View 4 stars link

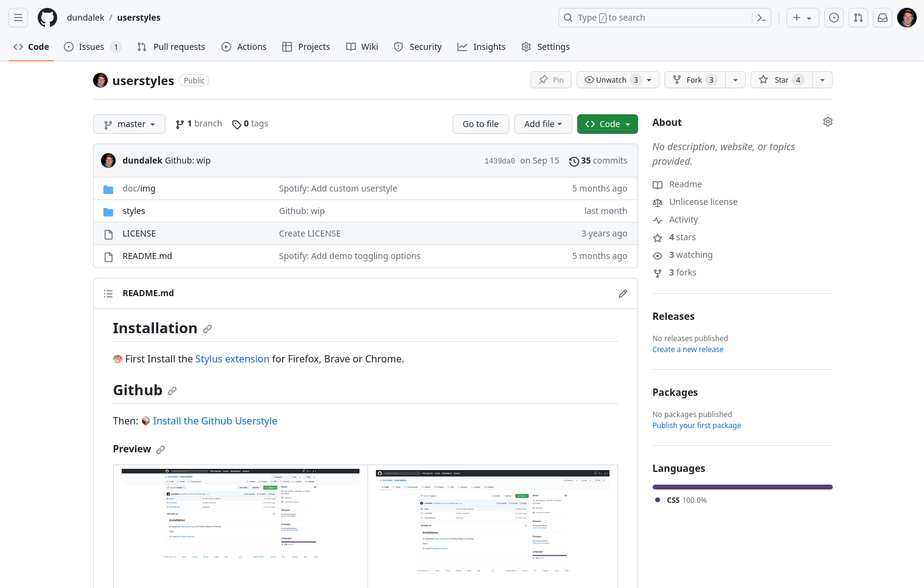[x=675, y=237]
